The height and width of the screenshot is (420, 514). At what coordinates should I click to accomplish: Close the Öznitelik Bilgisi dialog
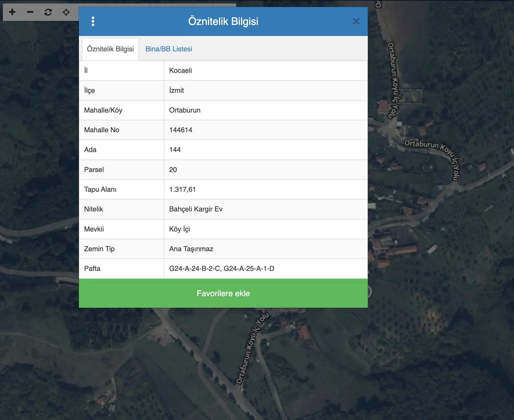[x=356, y=22]
